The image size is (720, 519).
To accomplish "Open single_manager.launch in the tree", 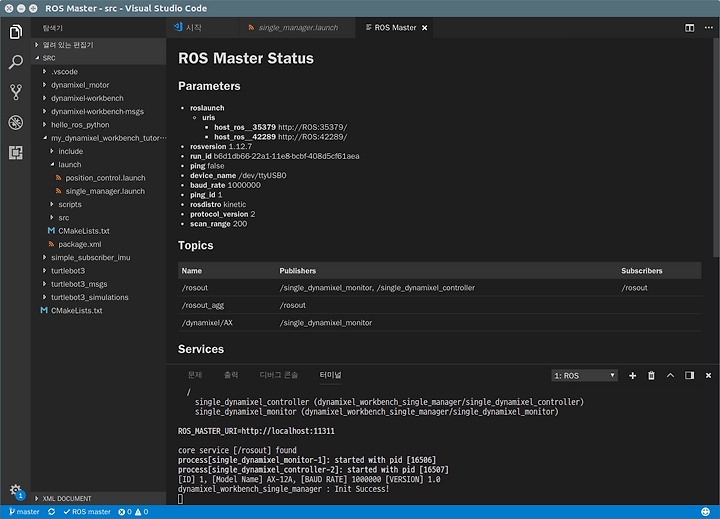I will pyautogui.click(x=98, y=191).
